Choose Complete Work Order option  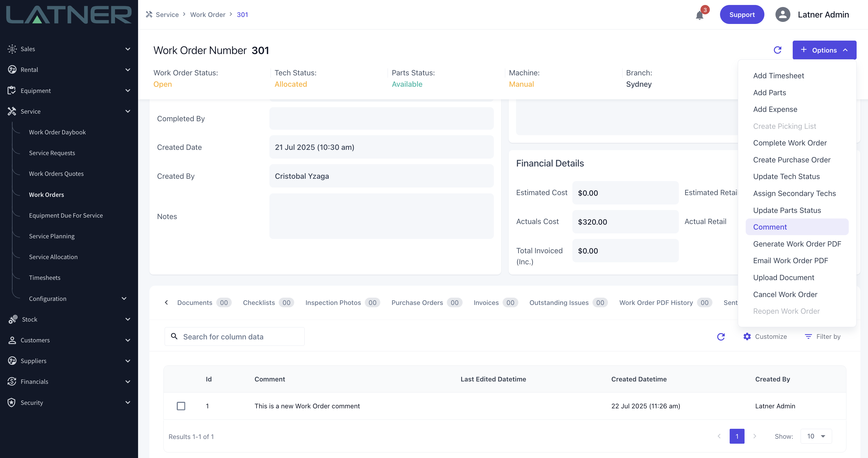tap(789, 143)
